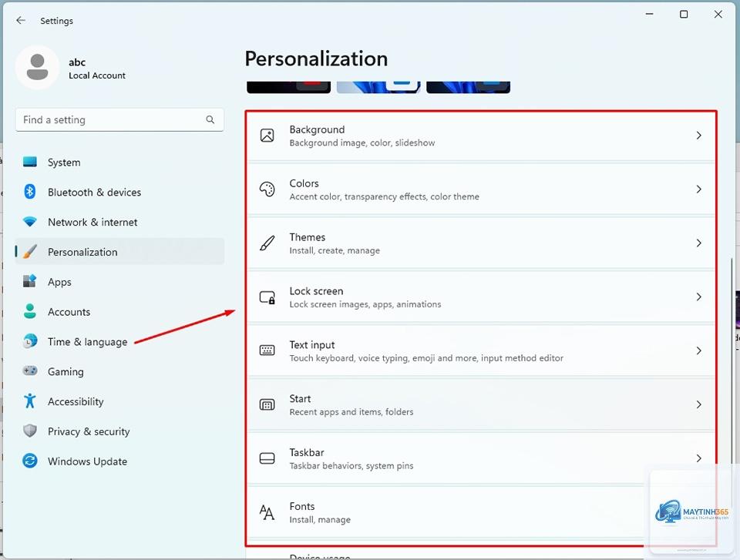Maximize the Settings window
740x560 pixels.
(684, 14)
